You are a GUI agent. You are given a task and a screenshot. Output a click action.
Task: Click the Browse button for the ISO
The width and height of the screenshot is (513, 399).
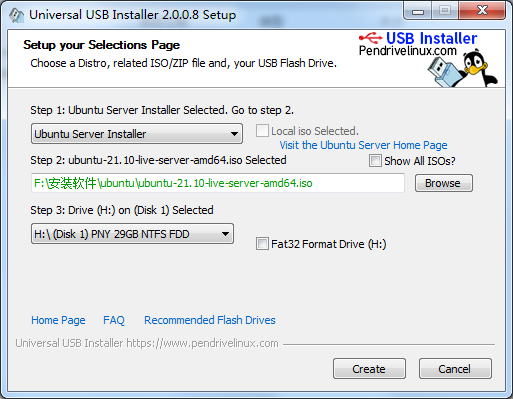[444, 183]
